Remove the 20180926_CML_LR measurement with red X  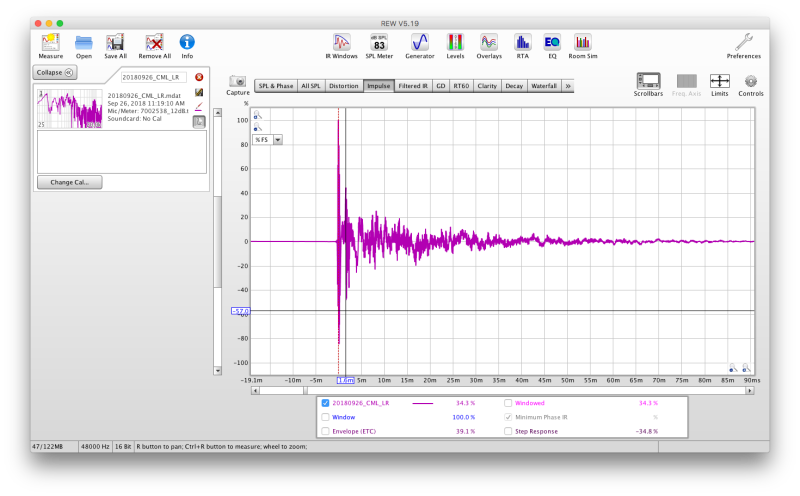click(x=199, y=77)
